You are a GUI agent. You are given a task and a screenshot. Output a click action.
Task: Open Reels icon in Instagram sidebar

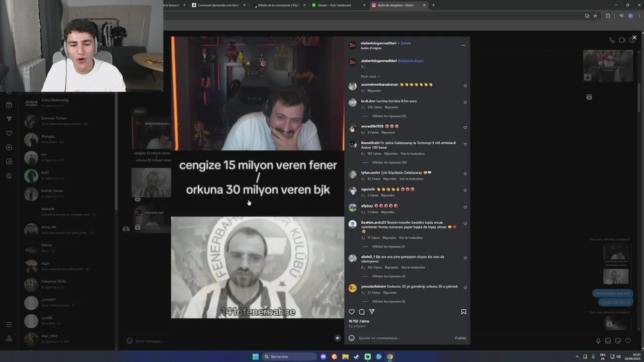coord(9,105)
